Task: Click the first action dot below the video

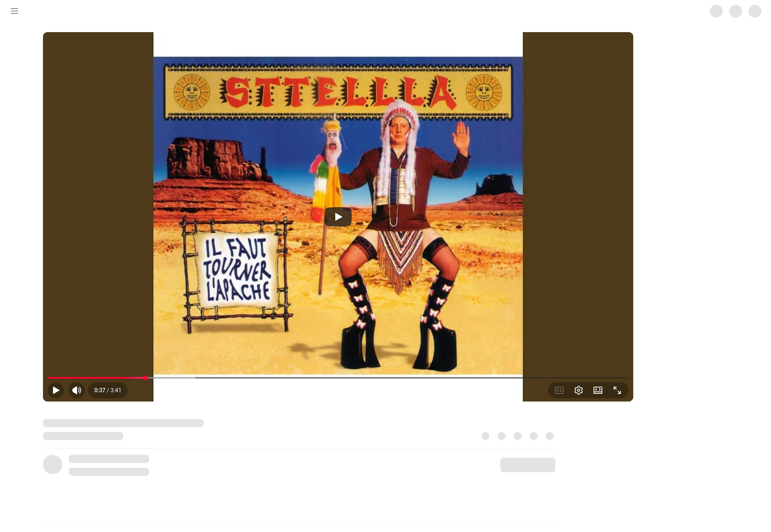Action: (x=485, y=436)
